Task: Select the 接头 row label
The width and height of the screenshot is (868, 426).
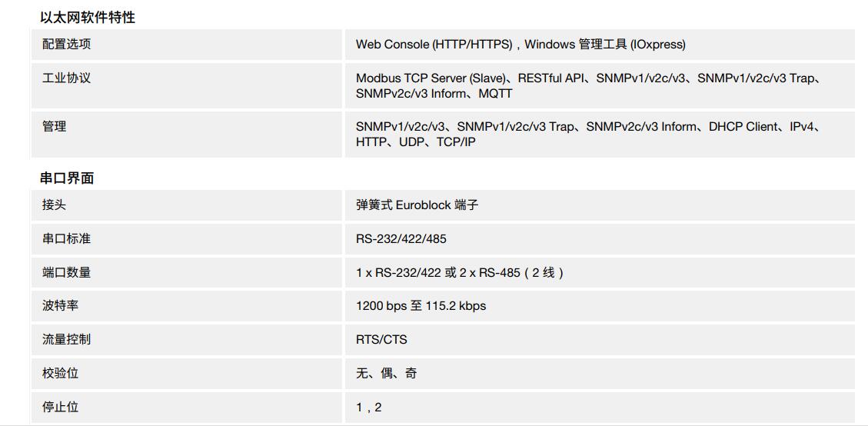Action: (54, 205)
